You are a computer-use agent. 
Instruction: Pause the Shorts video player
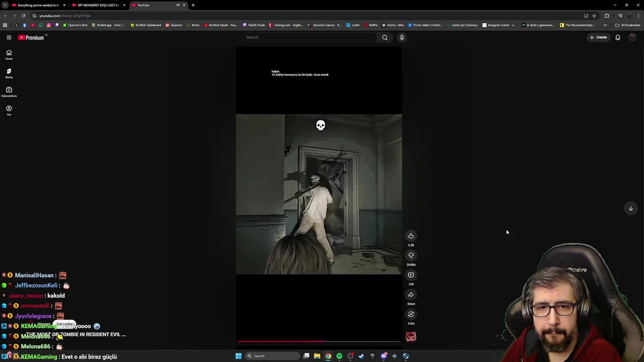tap(319, 194)
